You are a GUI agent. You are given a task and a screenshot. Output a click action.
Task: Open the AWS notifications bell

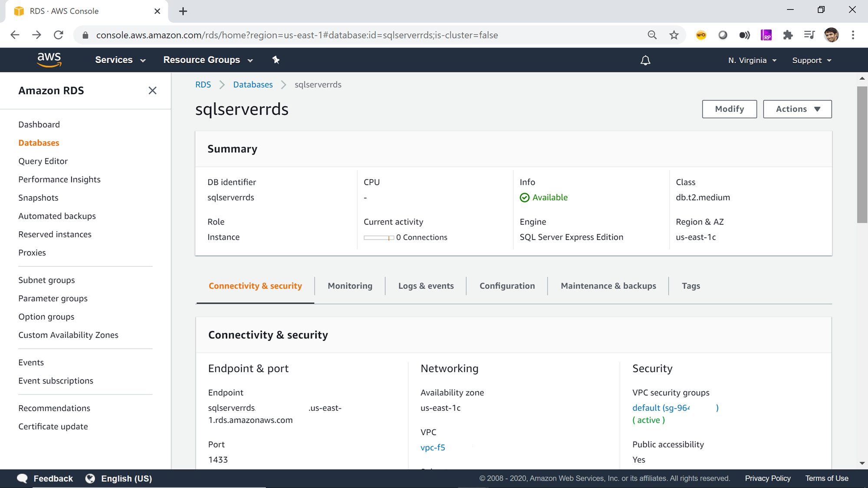tap(645, 60)
